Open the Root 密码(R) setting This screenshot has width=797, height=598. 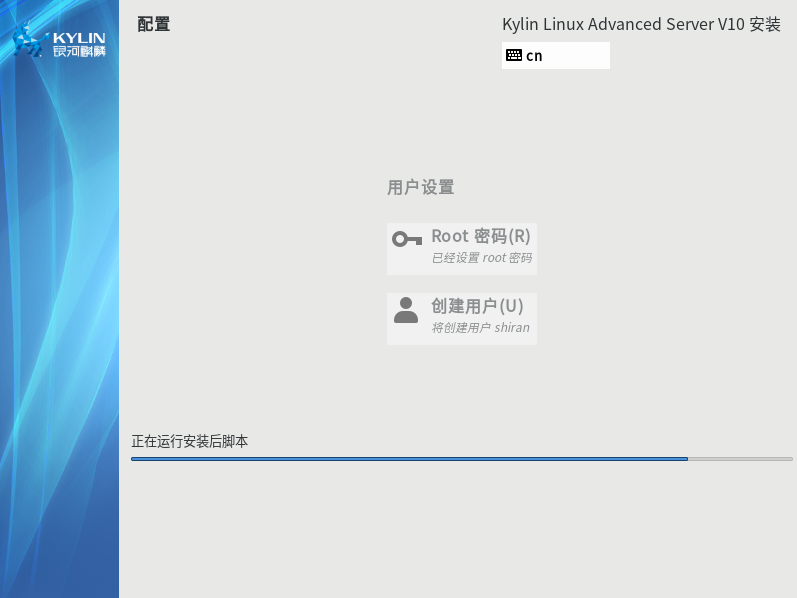(x=480, y=236)
